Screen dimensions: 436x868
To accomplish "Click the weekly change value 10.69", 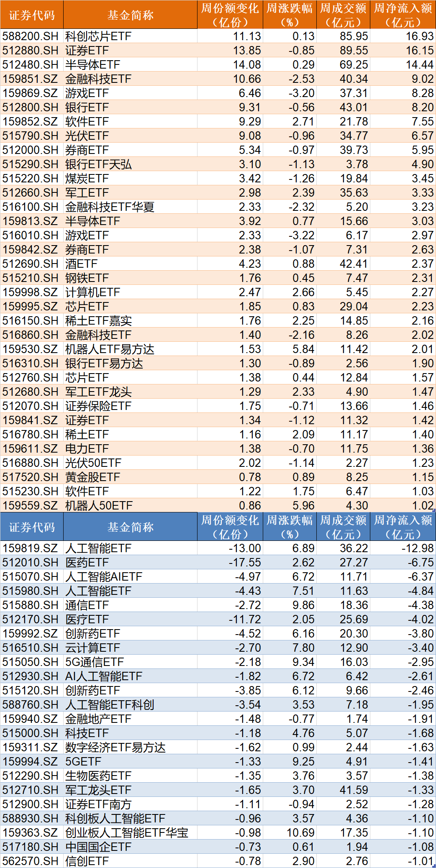I will click(x=300, y=833).
